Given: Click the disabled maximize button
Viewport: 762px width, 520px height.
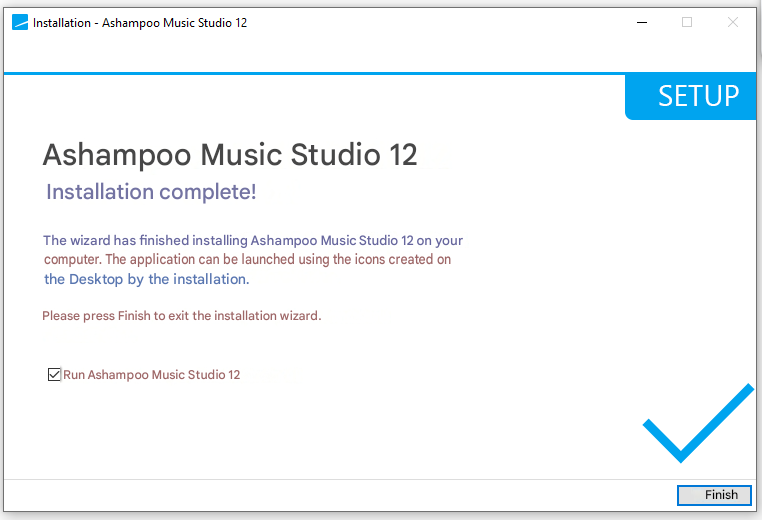Looking at the screenshot, I should point(687,22).
